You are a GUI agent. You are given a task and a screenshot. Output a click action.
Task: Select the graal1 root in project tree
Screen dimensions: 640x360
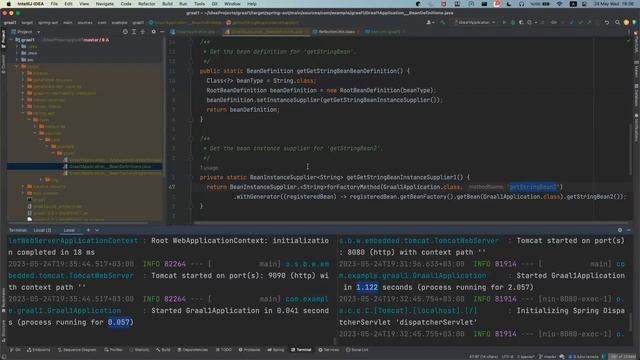tap(28, 40)
